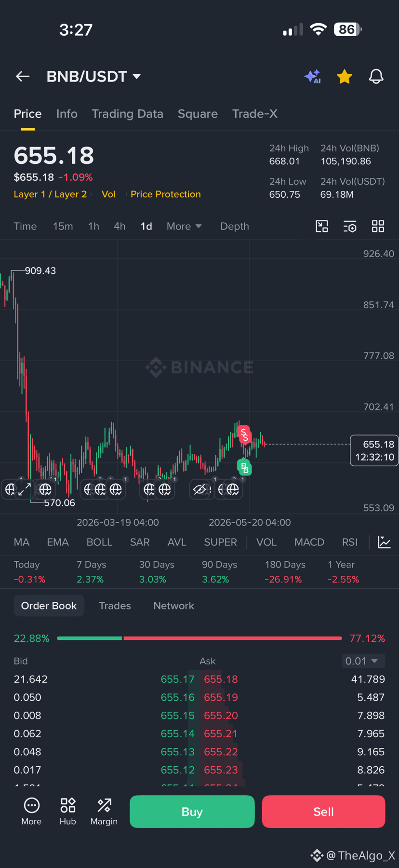
Task: Select bid price 655.17
Action: 177,679
